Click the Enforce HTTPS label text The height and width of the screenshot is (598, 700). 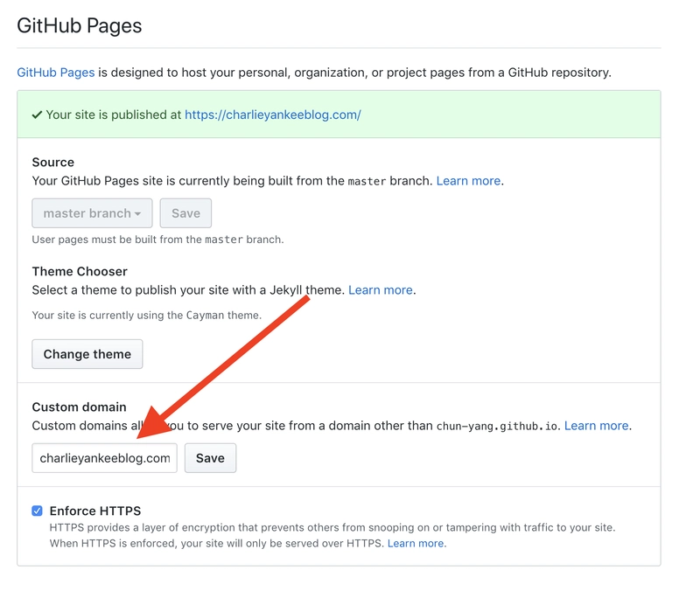pyautogui.click(x=95, y=511)
